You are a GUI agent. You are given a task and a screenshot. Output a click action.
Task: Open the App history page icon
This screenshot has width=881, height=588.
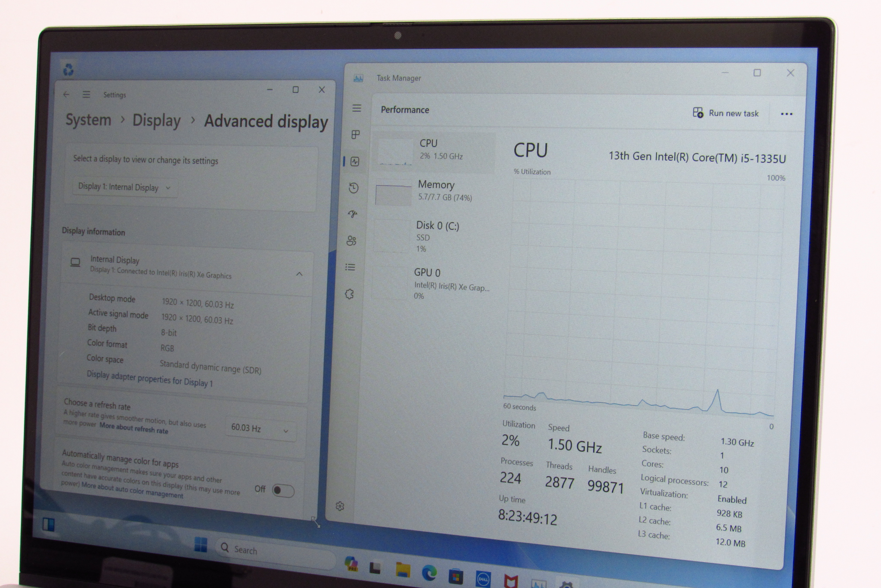coord(354,188)
